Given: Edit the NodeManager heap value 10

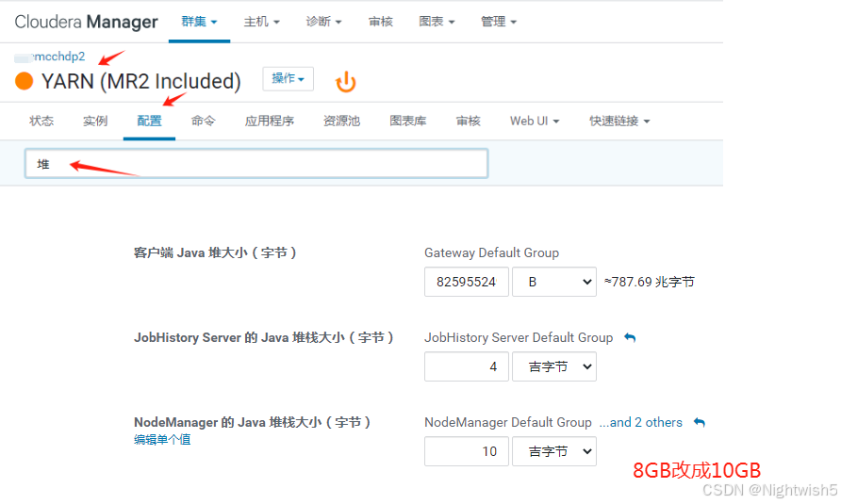Looking at the screenshot, I should [x=466, y=451].
